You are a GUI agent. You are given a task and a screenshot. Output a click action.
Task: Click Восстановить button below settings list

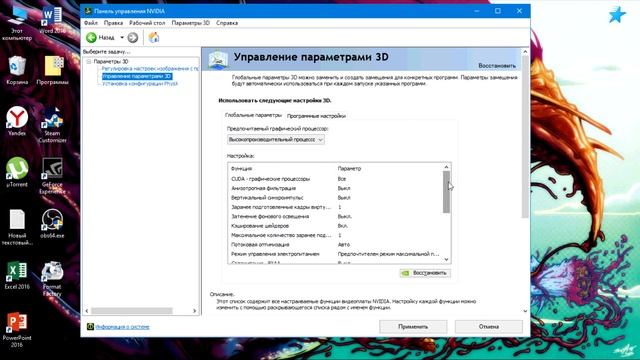tap(425, 273)
